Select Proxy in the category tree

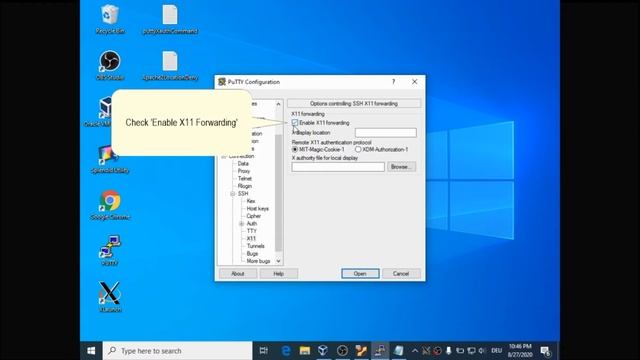coord(244,171)
